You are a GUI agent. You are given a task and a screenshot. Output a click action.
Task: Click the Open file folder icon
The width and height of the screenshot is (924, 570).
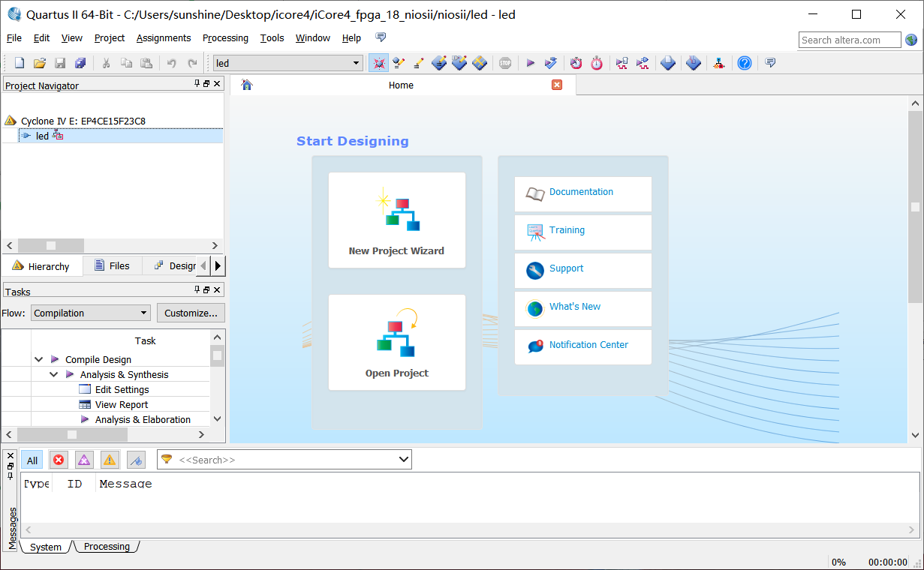(x=40, y=63)
